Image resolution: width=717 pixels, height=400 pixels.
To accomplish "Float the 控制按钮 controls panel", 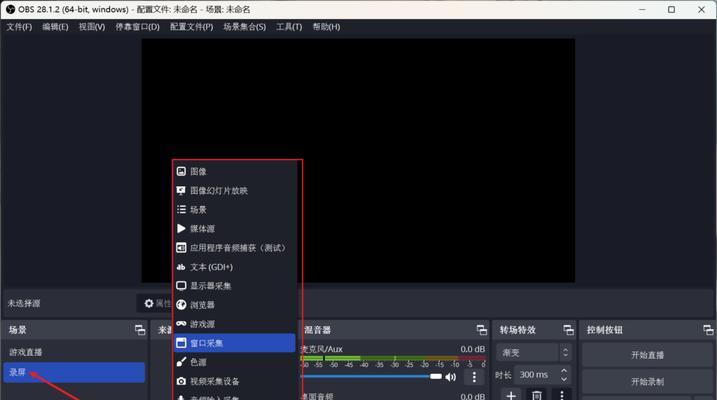I will [708, 330].
